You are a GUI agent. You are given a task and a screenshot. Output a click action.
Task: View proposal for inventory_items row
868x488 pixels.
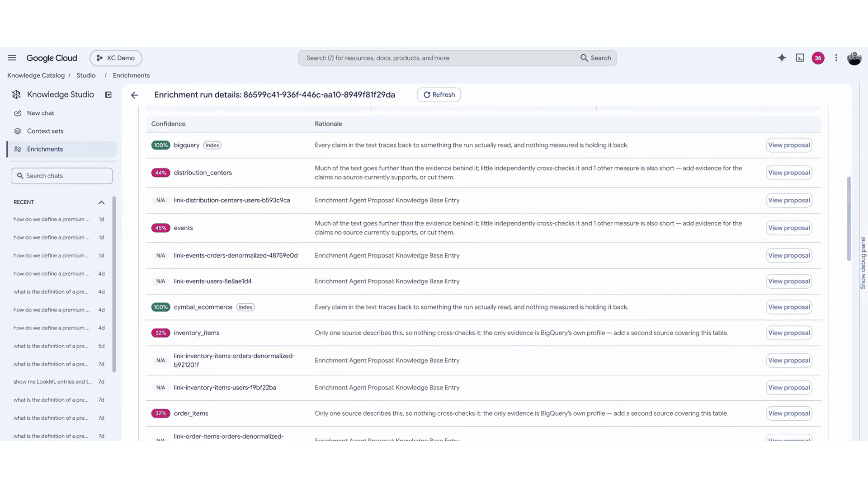pyautogui.click(x=788, y=333)
